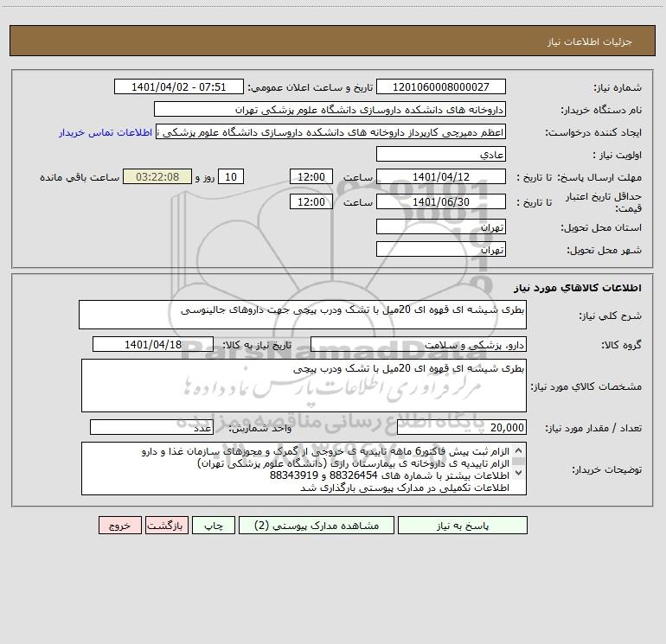The image size is (666, 644).
Task: Open مشاهده مدارک پیوستی (2) button
Action: [x=317, y=526]
